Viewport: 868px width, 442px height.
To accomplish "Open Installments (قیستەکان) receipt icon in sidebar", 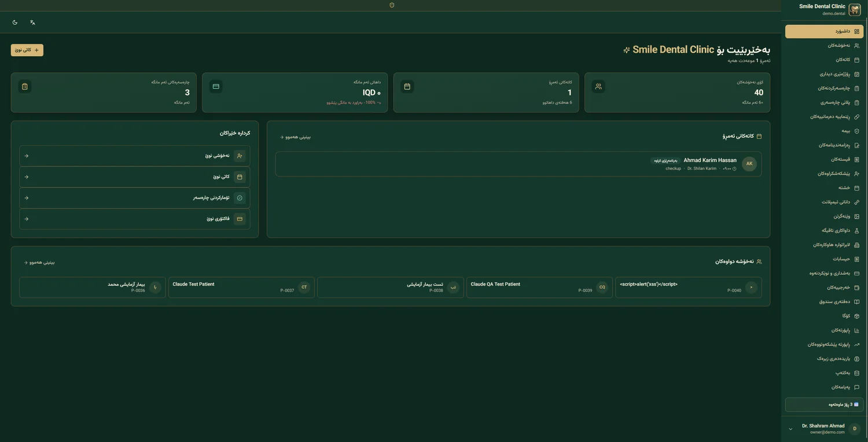I will click(x=857, y=160).
